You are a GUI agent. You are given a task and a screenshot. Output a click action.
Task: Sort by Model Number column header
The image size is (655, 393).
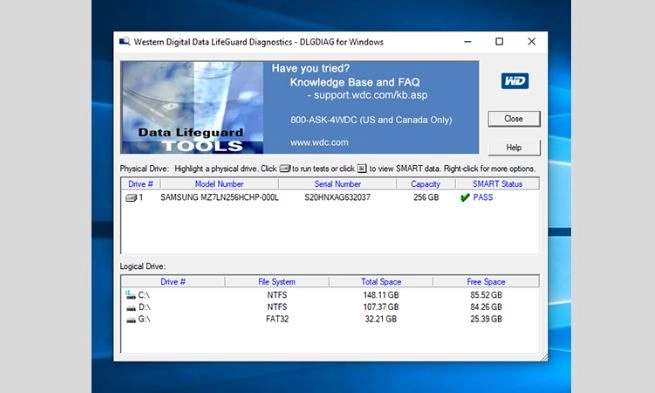click(x=219, y=184)
